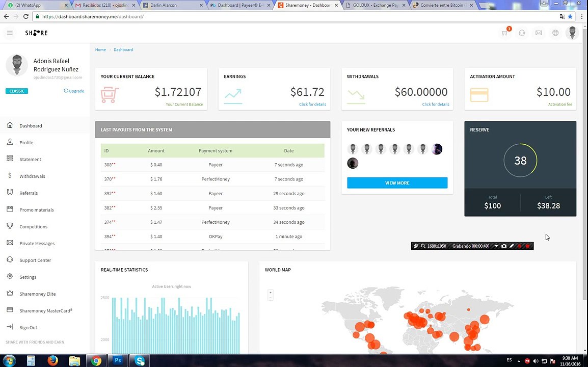Screen dimensions: 588x367
Task: Click Home breadcrumb link
Action: point(100,49)
